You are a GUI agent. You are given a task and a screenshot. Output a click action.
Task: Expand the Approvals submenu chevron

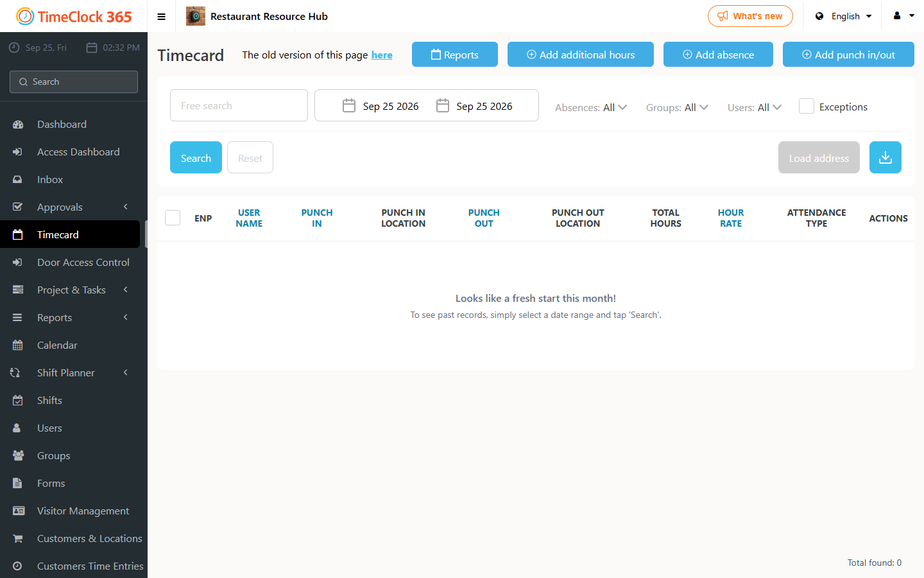126,207
